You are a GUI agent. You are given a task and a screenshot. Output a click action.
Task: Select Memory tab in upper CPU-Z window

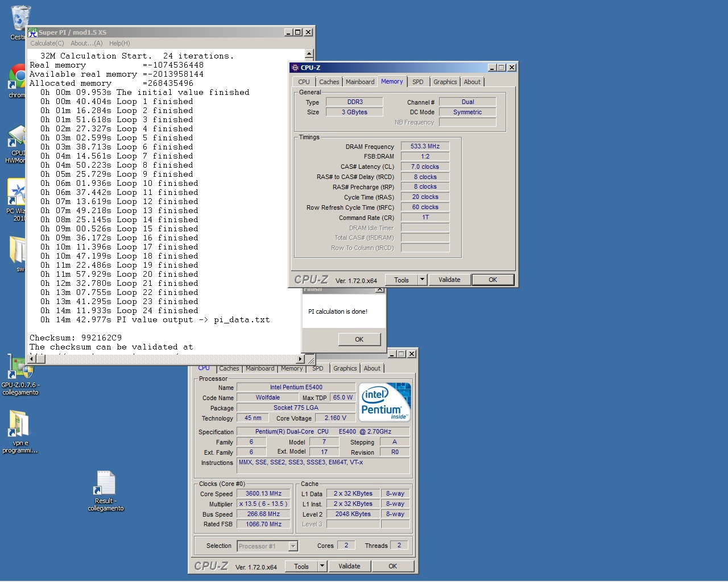pos(392,81)
